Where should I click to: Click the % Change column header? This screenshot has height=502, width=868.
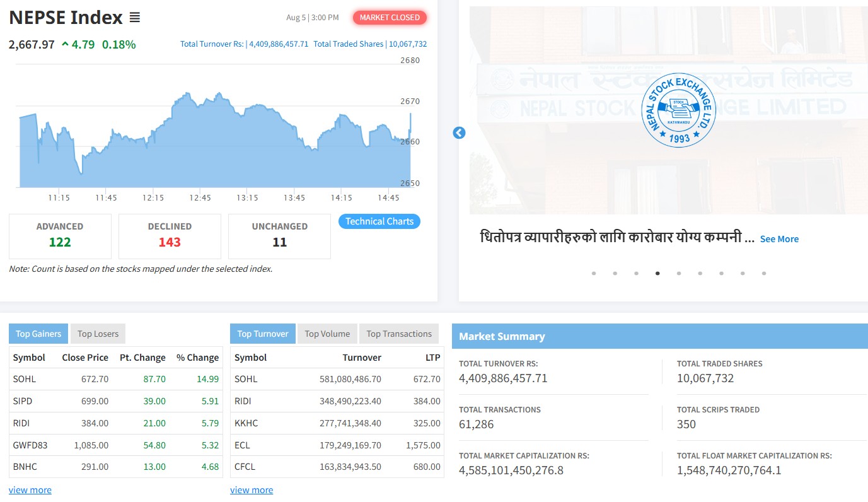point(197,358)
